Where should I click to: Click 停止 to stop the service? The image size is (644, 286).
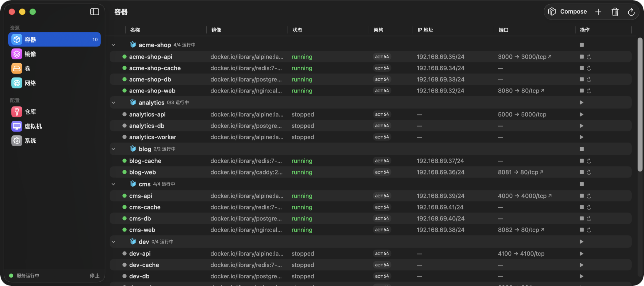click(x=94, y=276)
